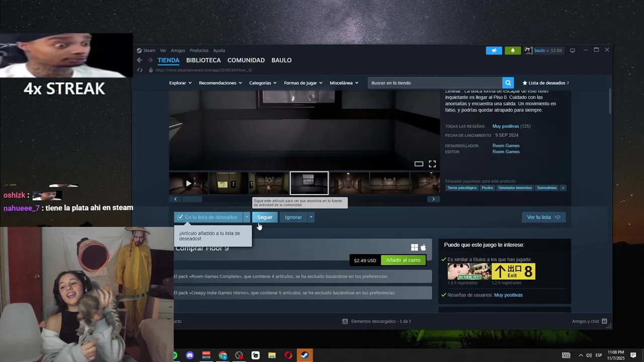Open Lista de deseados star link
The image size is (644, 362).
tap(545, 83)
